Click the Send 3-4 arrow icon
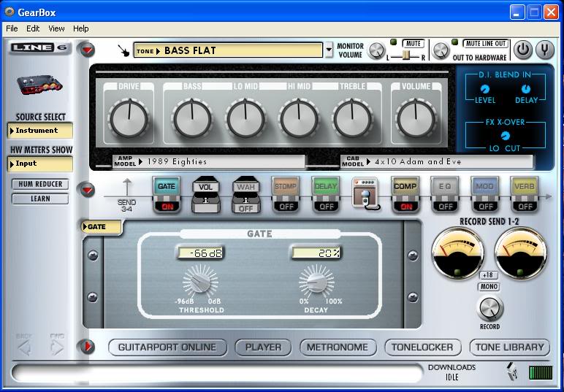This screenshot has height=392, width=564. [x=127, y=188]
